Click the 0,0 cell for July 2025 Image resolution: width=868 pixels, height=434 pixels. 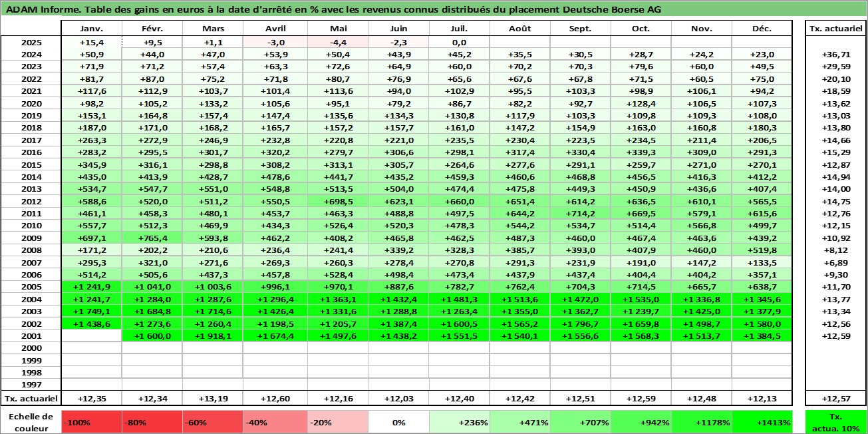(459, 42)
